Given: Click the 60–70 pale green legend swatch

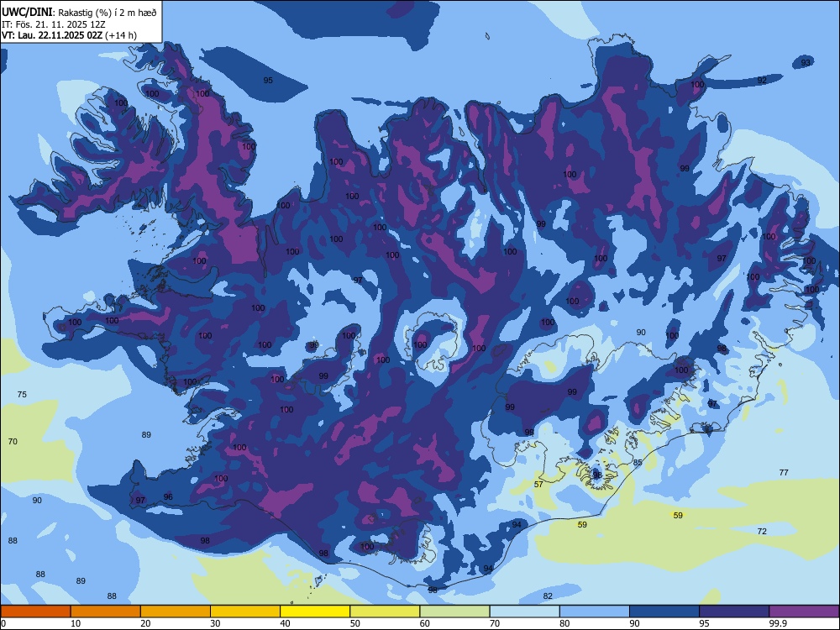Looking at the screenshot, I should (454, 612).
